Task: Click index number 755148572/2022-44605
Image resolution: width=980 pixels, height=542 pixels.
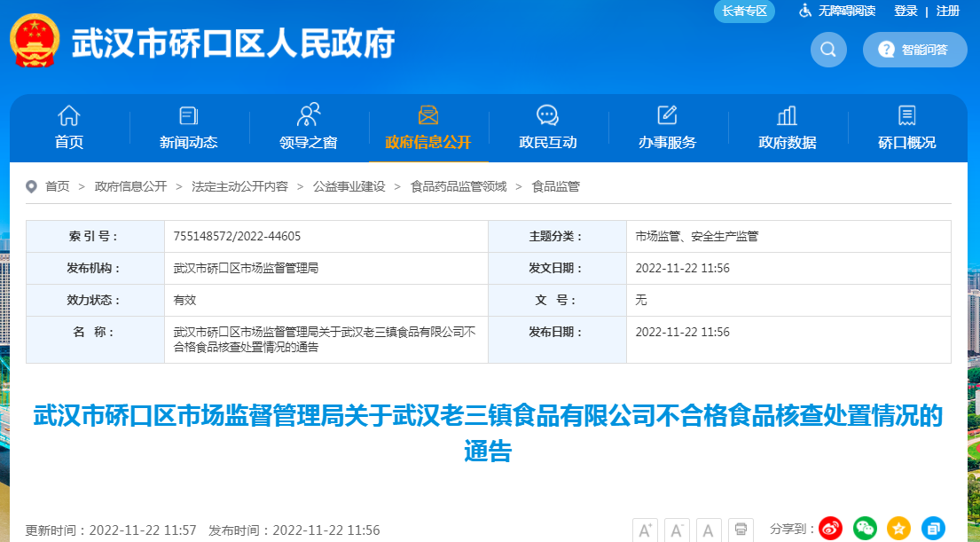Action: 237,236
